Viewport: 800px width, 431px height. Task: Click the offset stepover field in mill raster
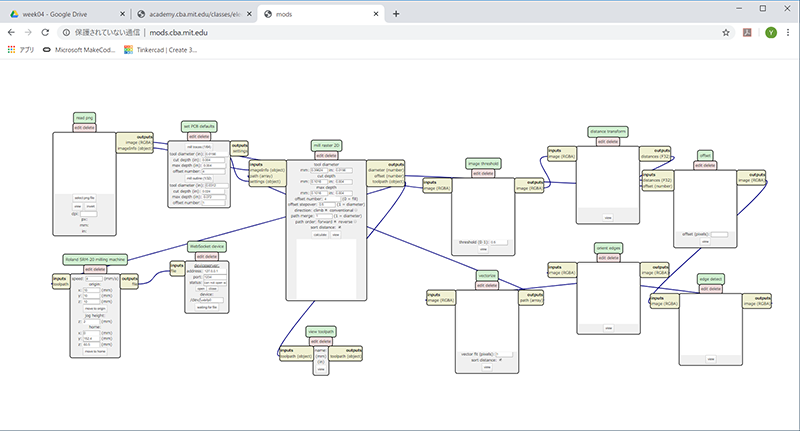(x=327, y=205)
